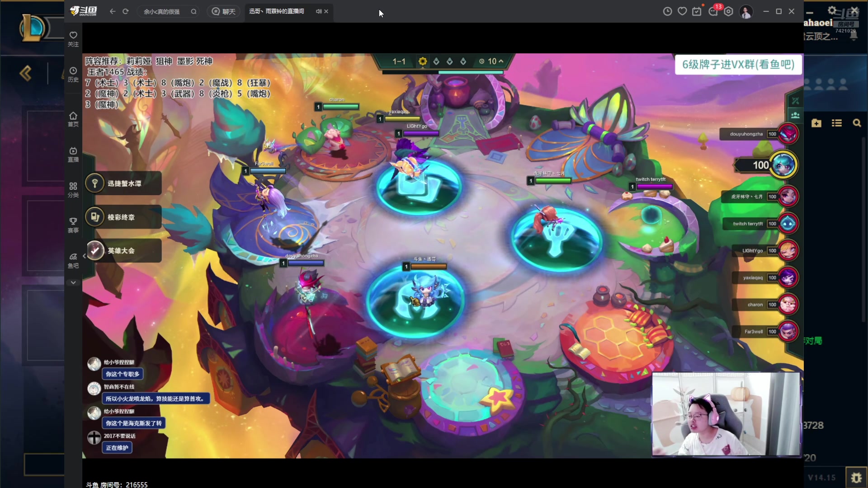
Task: Click the bug report icon in League client corner
Action: (856, 478)
